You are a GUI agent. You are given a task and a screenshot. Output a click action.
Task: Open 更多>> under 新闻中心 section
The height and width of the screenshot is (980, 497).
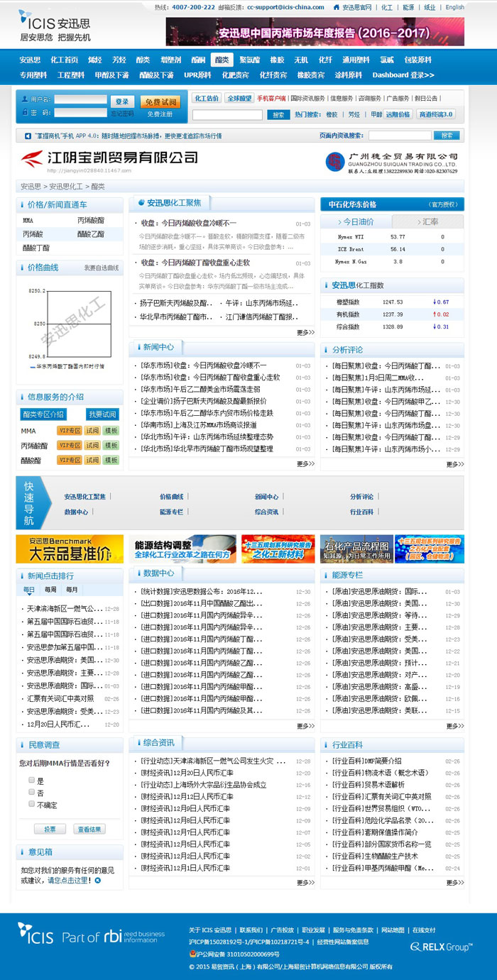(305, 463)
